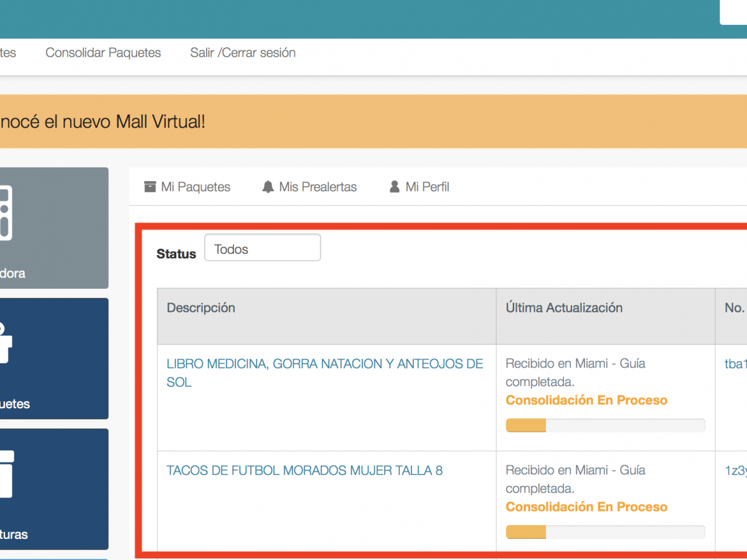Click the box icon beside Mi Paquetes
The height and width of the screenshot is (560, 747).
click(x=150, y=187)
